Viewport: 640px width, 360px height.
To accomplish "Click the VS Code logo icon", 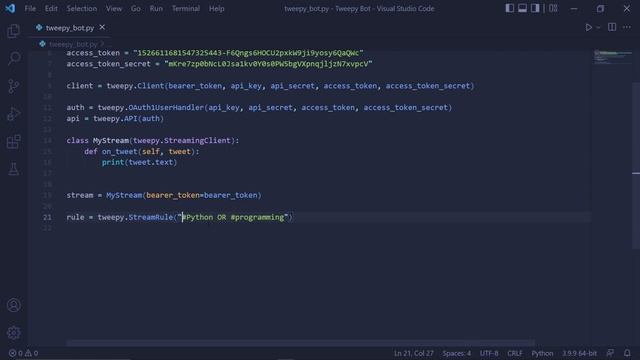I will (10, 8).
